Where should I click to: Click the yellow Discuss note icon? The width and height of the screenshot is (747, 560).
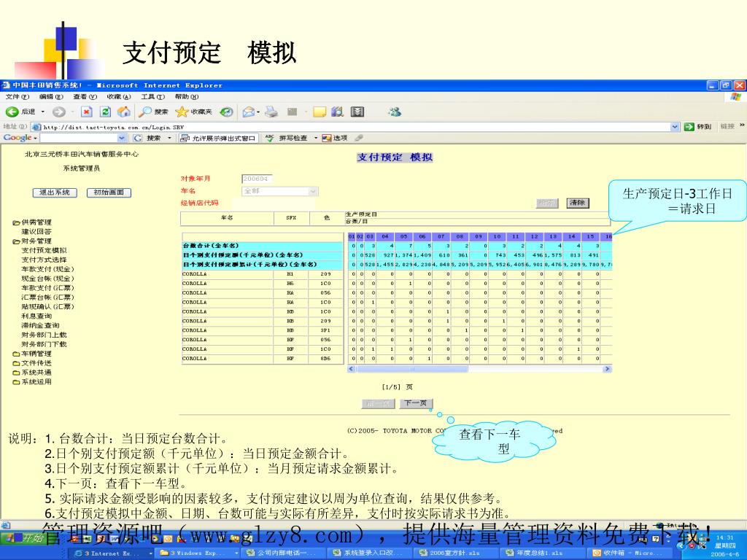point(320,112)
